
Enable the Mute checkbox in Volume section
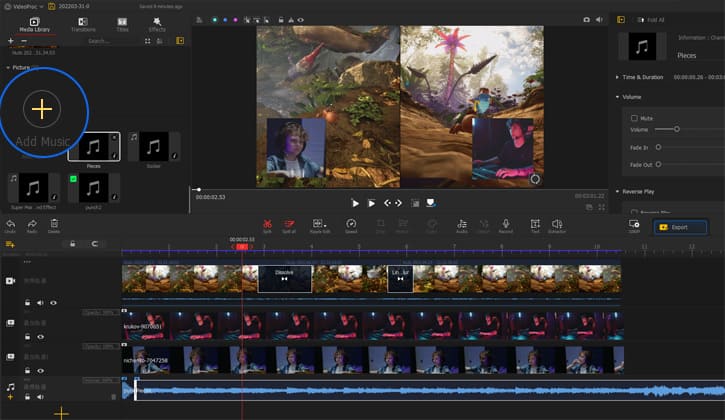[x=634, y=118]
